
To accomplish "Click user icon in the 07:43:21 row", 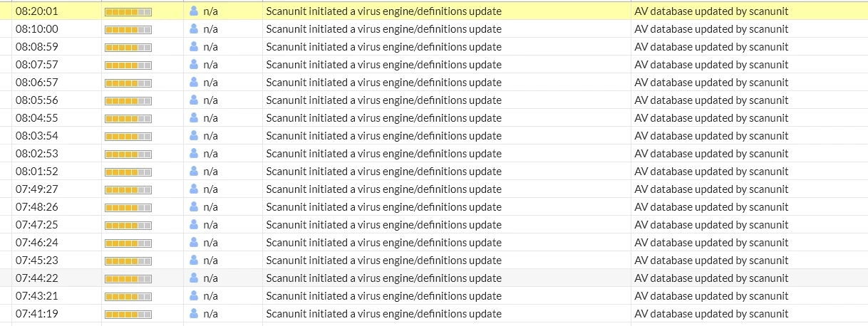I will tap(194, 296).
